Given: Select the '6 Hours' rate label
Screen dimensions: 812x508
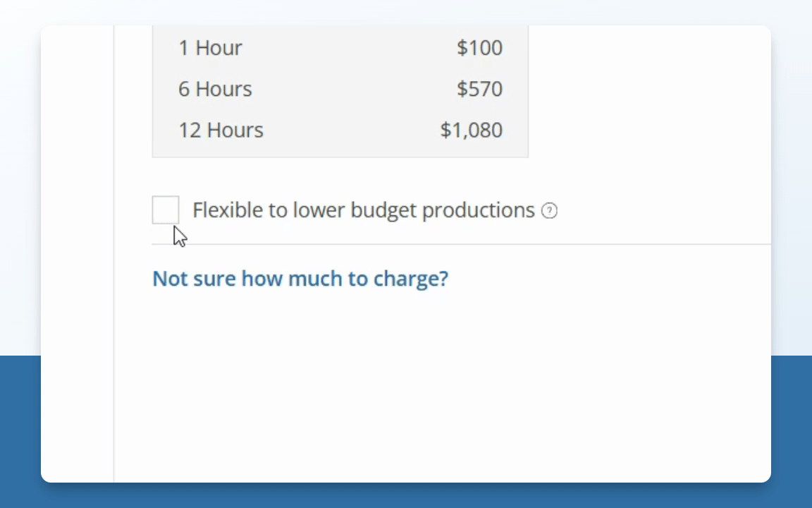Looking at the screenshot, I should click(215, 89).
